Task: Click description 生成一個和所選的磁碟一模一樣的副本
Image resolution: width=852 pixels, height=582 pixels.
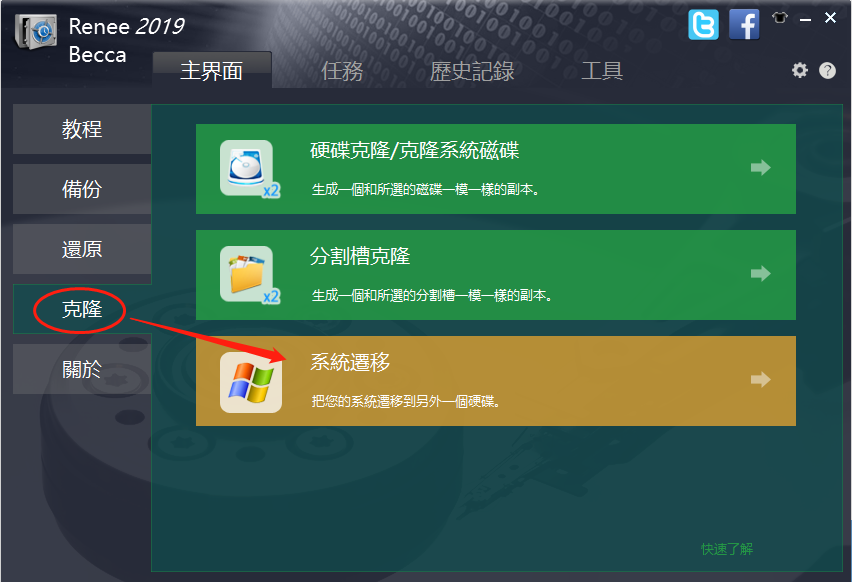Action: 425,189
